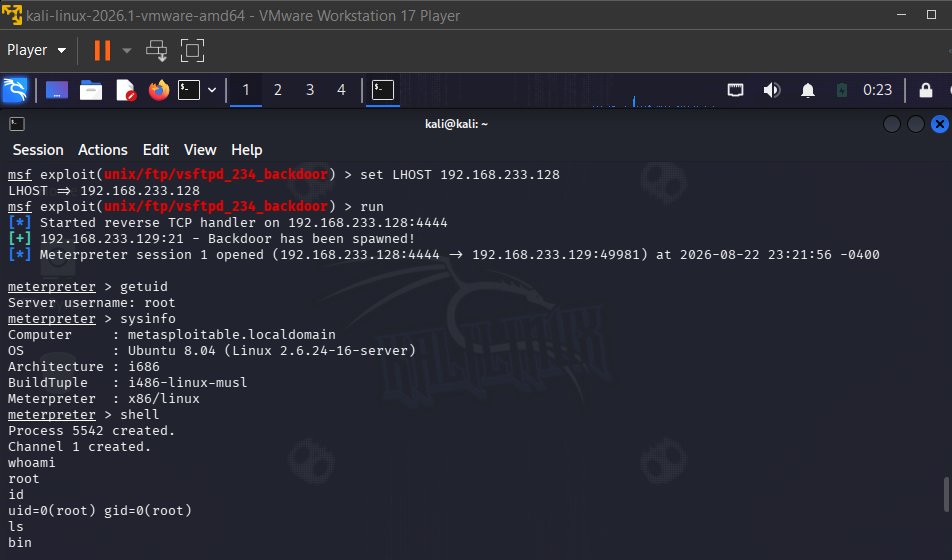Click the show desktop panel icon
The image size is (952, 560).
click(x=56, y=90)
